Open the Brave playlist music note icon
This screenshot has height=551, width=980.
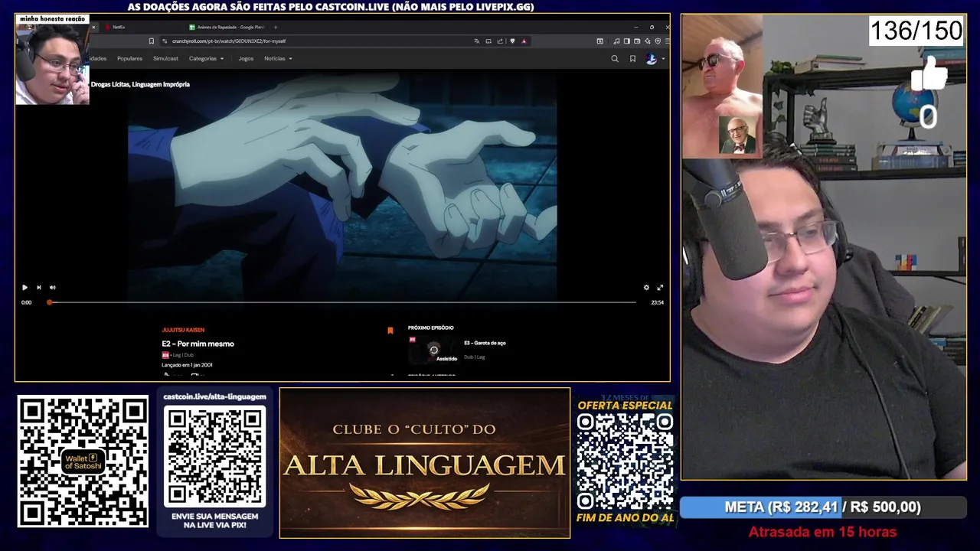(616, 41)
